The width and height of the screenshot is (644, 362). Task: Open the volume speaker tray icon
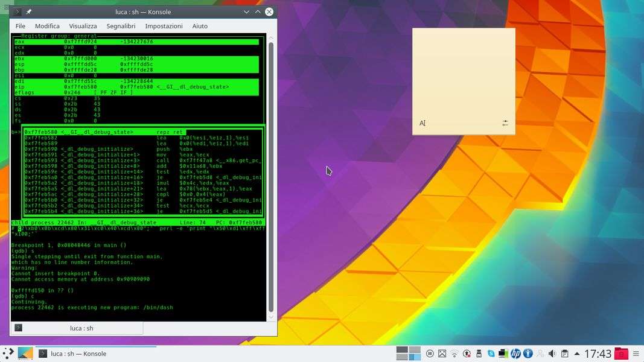[552, 354]
